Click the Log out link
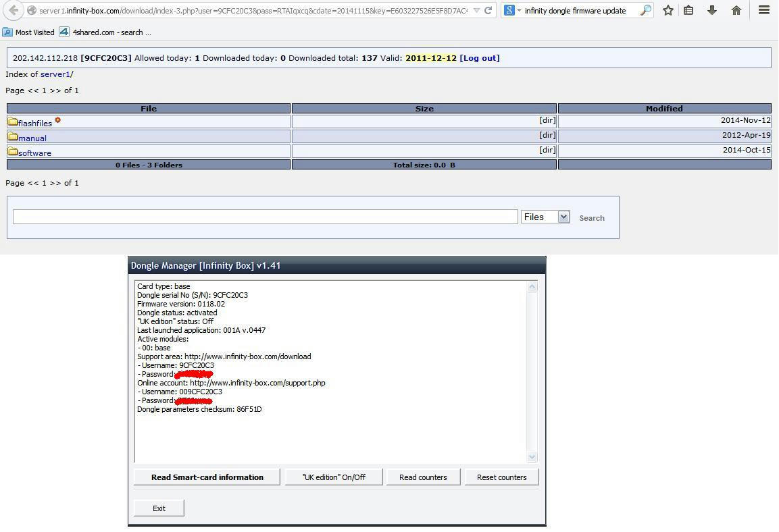The width and height of the screenshot is (779, 532). pos(480,58)
